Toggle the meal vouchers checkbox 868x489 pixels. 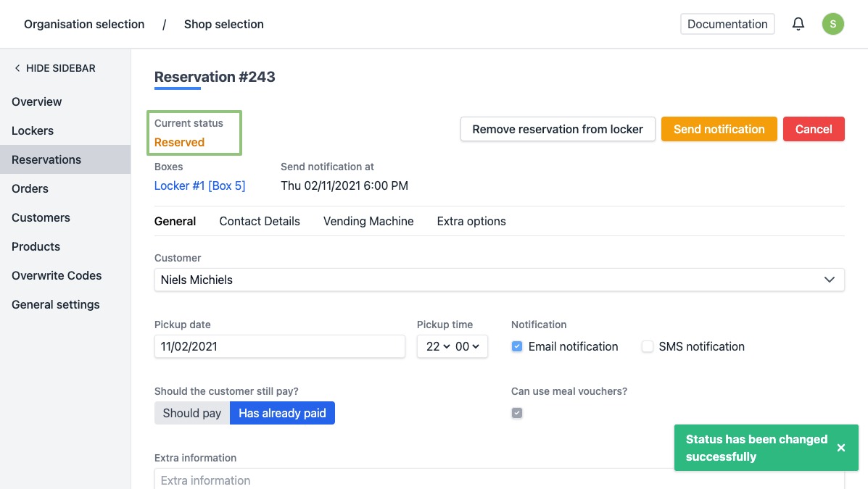517,413
